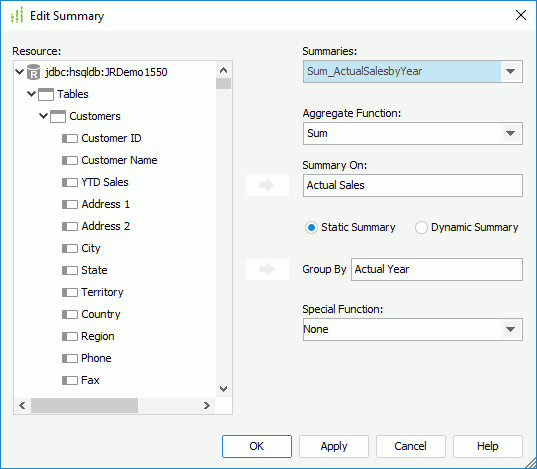This screenshot has width=537, height=469.
Task: Click the Apply button
Action: (x=334, y=446)
